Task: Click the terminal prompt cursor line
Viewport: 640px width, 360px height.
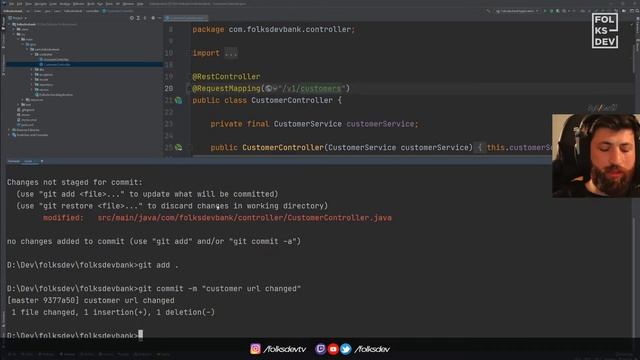Action: (75, 335)
